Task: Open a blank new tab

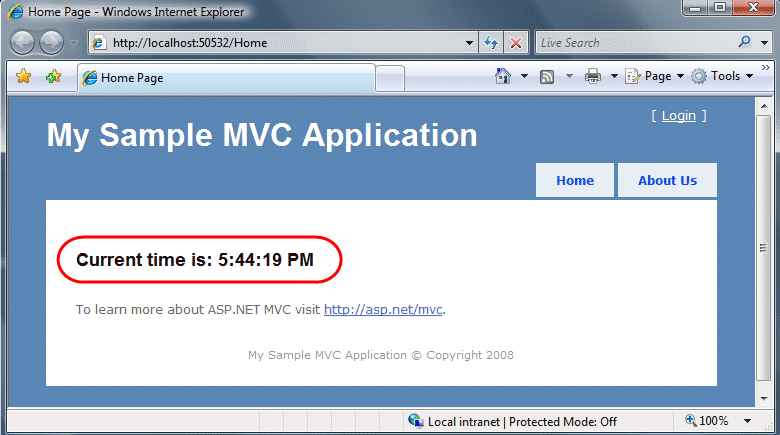Action: pos(390,79)
